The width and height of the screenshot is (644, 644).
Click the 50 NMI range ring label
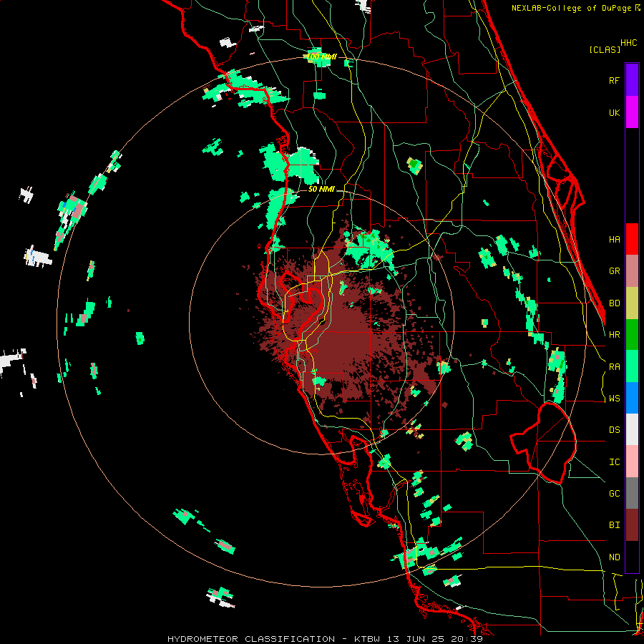pyautogui.click(x=321, y=189)
